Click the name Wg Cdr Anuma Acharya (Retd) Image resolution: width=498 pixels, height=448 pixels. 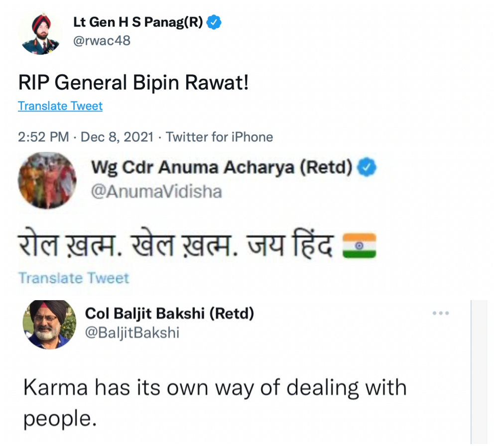click(x=222, y=169)
